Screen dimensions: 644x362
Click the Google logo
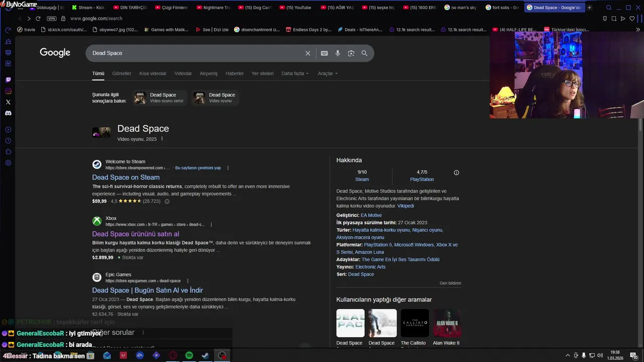click(x=55, y=53)
